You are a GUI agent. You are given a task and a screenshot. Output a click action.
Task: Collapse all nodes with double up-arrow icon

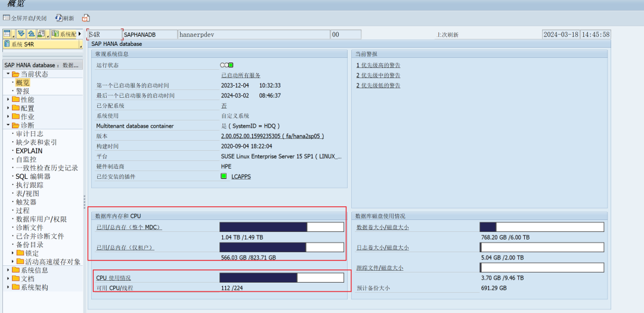31,33
